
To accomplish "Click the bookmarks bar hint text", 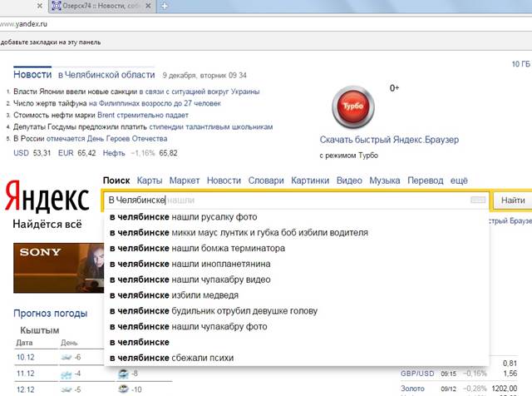I will (x=51, y=42).
